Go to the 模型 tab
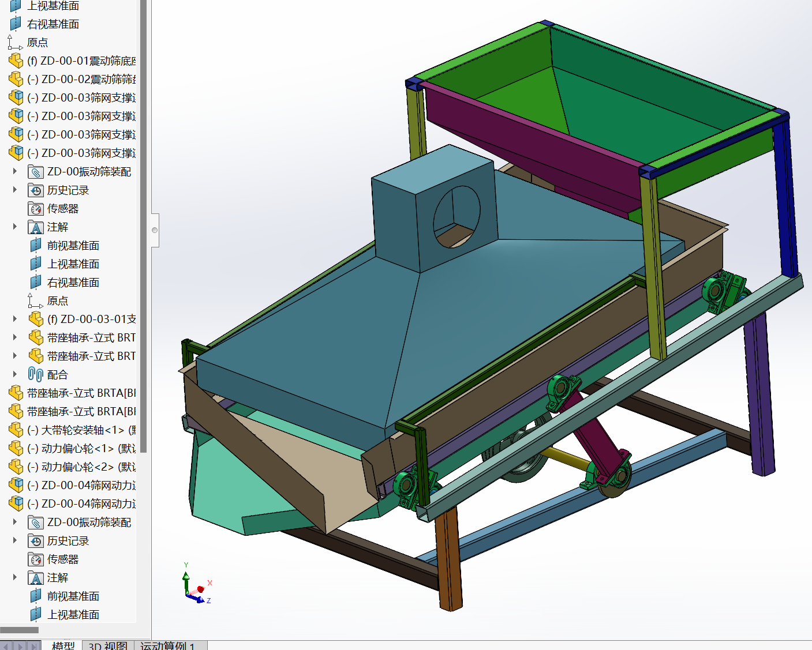The width and height of the screenshot is (812, 650). tap(63, 645)
